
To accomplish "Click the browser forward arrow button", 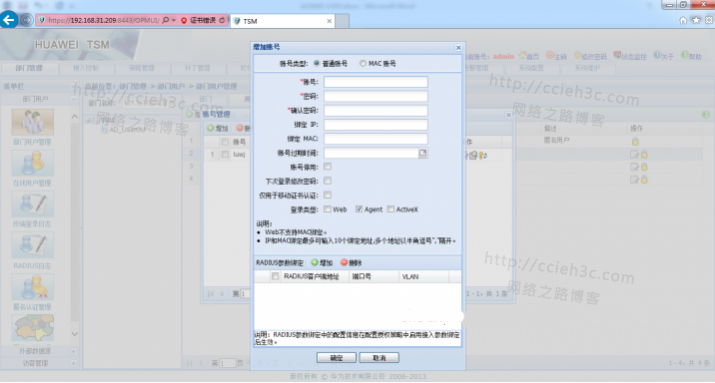I will point(26,21).
